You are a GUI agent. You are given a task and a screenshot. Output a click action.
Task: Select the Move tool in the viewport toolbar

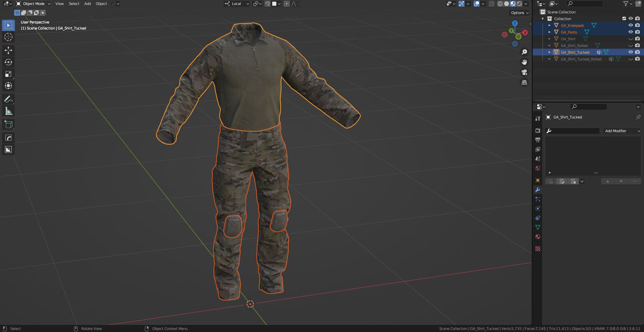8,50
